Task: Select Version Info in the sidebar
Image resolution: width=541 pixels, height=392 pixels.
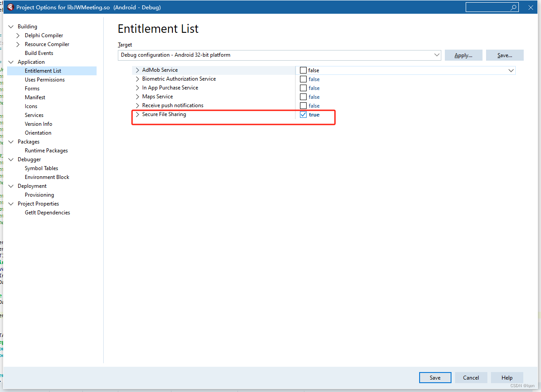Action: (39, 124)
